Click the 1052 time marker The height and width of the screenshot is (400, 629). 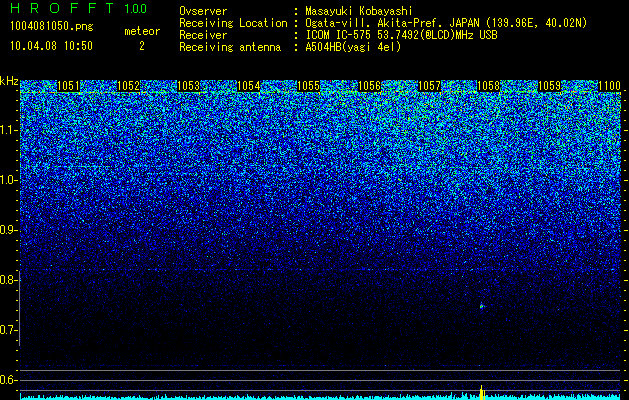[128, 86]
